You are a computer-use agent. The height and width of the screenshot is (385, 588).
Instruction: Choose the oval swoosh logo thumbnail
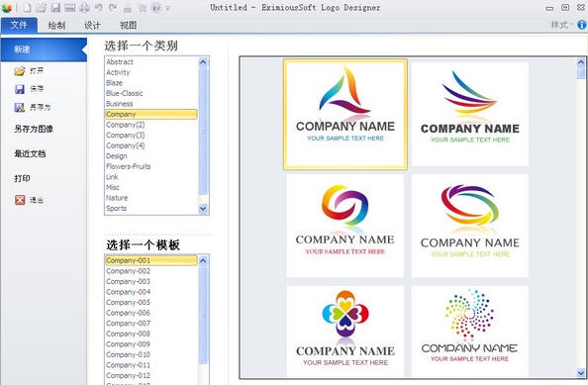[x=470, y=226]
